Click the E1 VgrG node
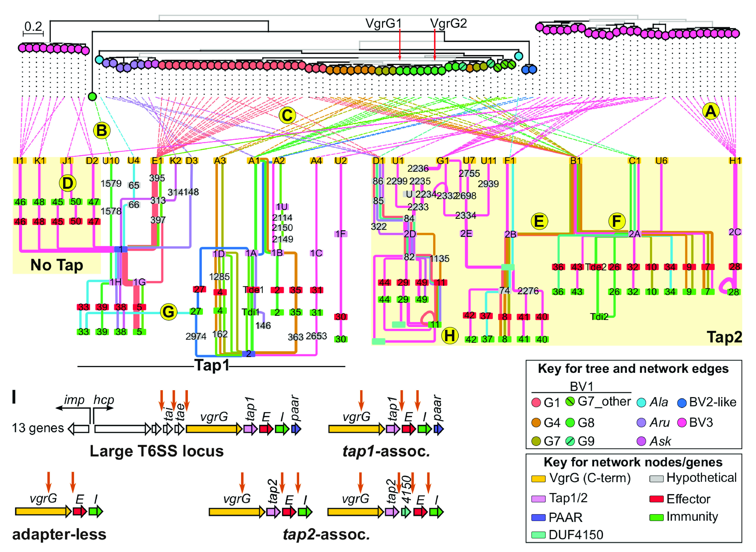The width and height of the screenshot is (756, 552). (x=157, y=161)
